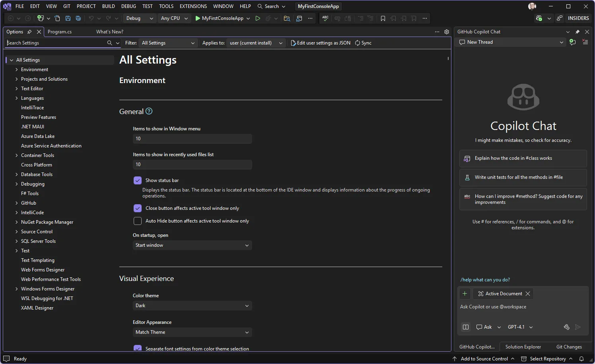Image resolution: width=595 pixels, height=364 pixels.
Task: Open the notifications bell in status bar
Action: tap(581, 359)
